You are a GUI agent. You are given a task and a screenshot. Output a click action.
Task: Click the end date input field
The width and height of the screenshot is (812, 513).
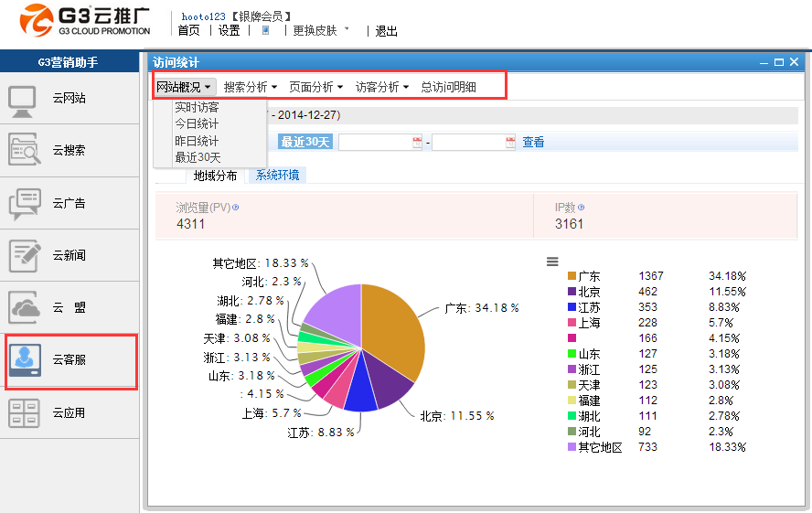coord(474,143)
